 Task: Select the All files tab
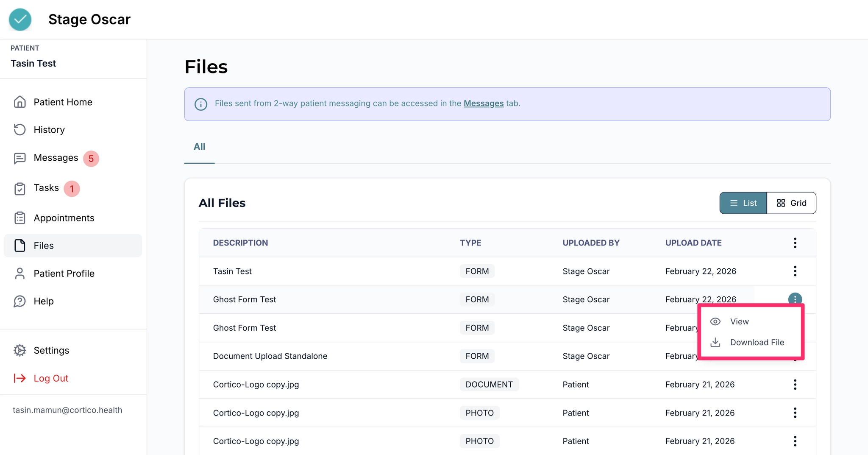(x=199, y=147)
